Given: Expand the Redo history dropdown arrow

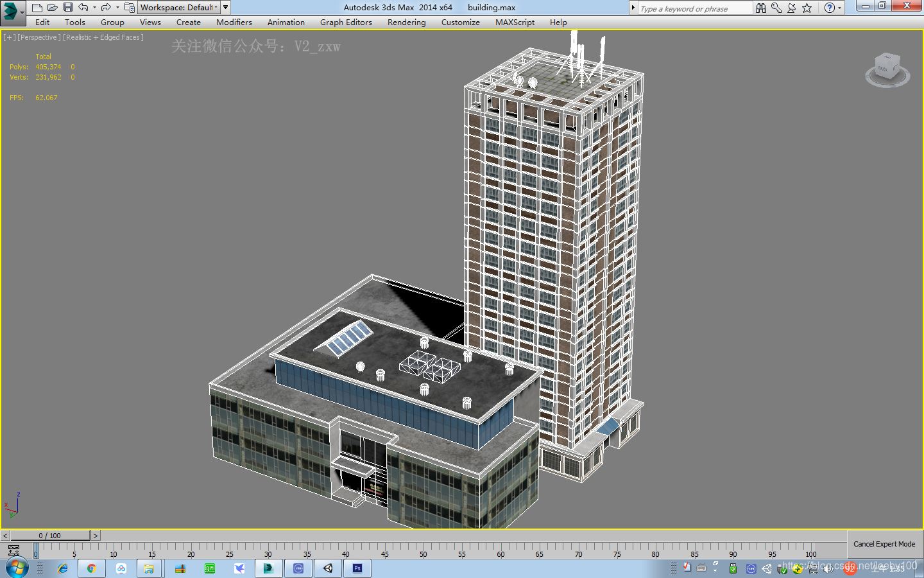Looking at the screenshot, I should [117, 8].
